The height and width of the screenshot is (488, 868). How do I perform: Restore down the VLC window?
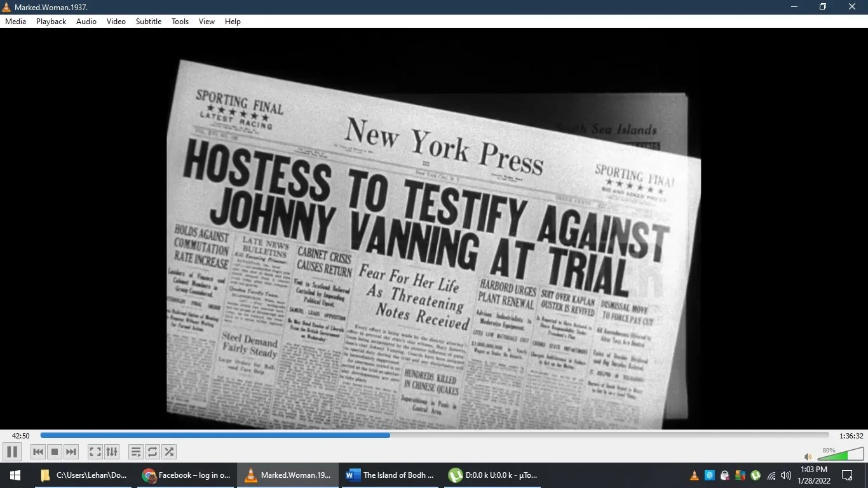(824, 7)
